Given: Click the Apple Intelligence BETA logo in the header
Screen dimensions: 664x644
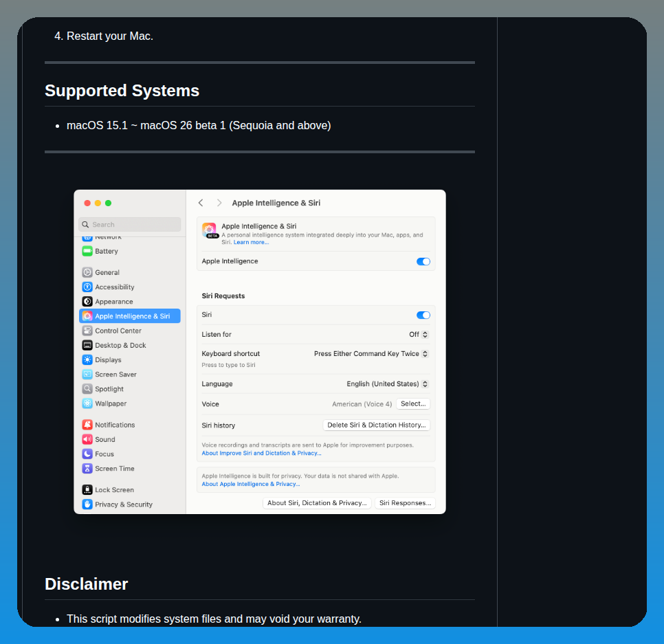Looking at the screenshot, I should tap(210, 231).
